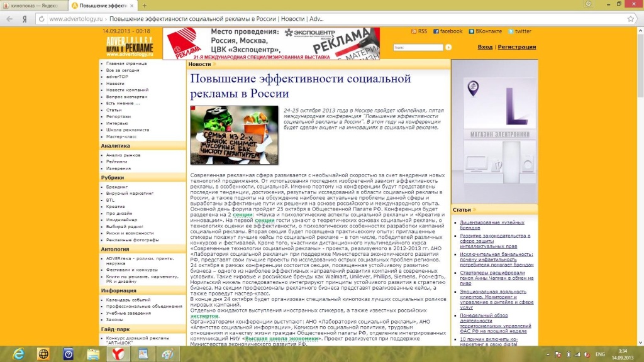
Task: Open 'Вирусный маркетинг' rubric link
Action: (x=130, y=194)
